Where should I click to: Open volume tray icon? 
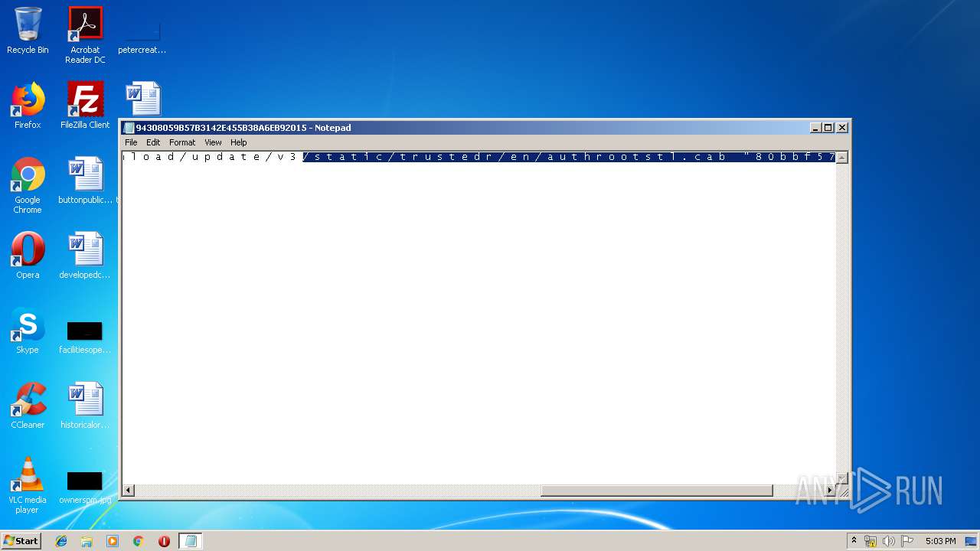889,541
